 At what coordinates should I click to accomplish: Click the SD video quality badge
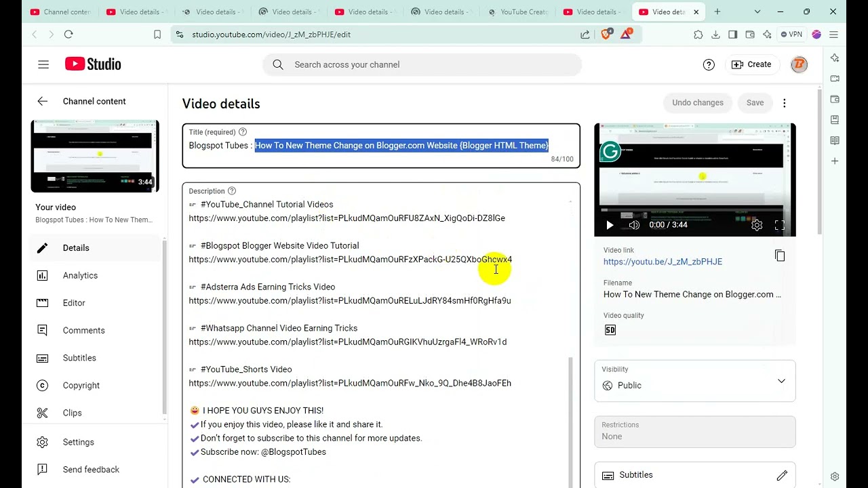tap(610, 330)
